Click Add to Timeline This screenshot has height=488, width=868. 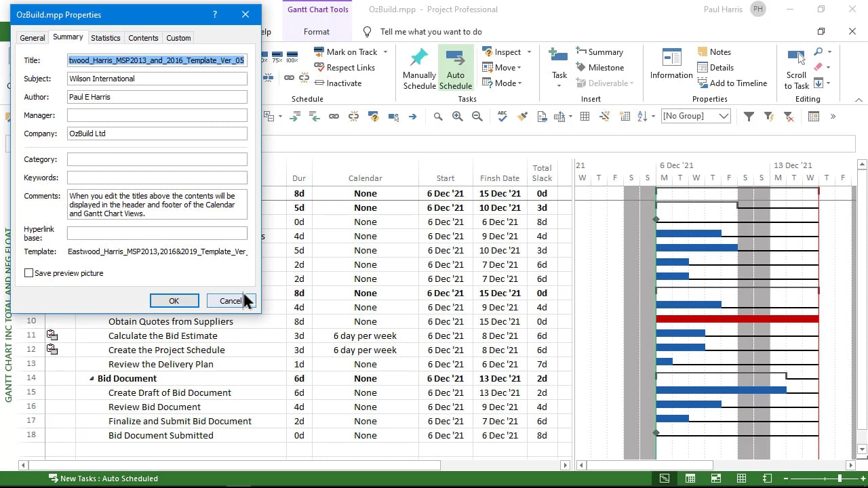[732, 83]
